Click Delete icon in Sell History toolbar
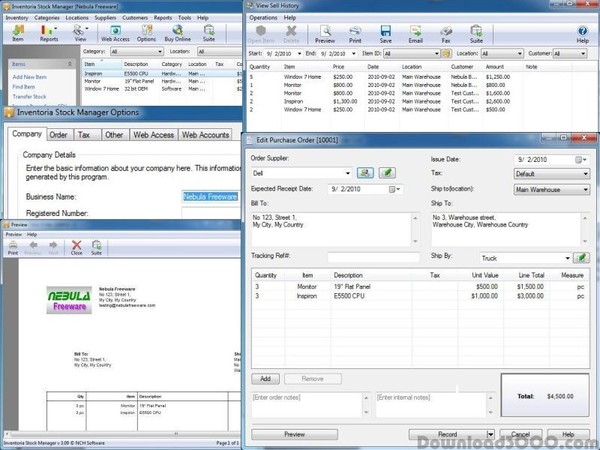This screenshot has width=600, height=450. pyautogui.click(x=291, y=34)
